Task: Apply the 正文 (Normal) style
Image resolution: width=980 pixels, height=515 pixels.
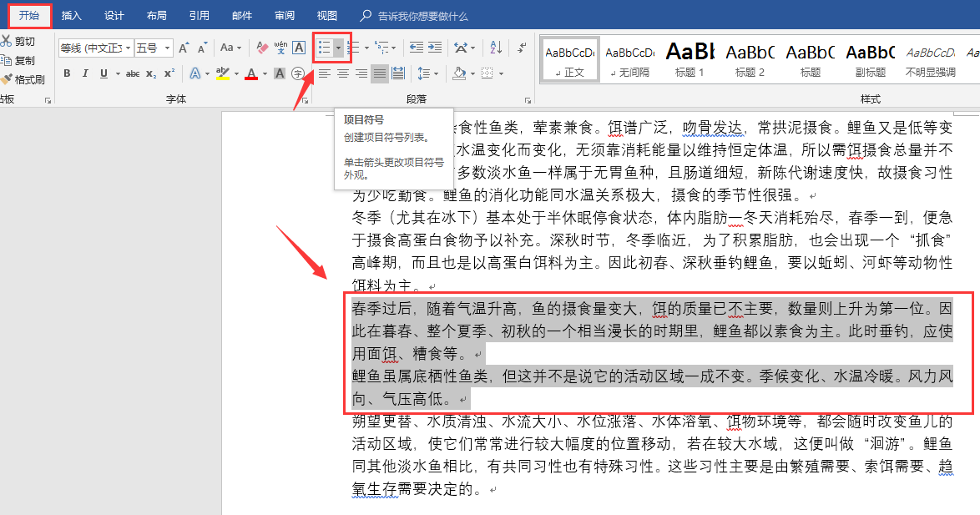Action: click(x=569, y=61)
